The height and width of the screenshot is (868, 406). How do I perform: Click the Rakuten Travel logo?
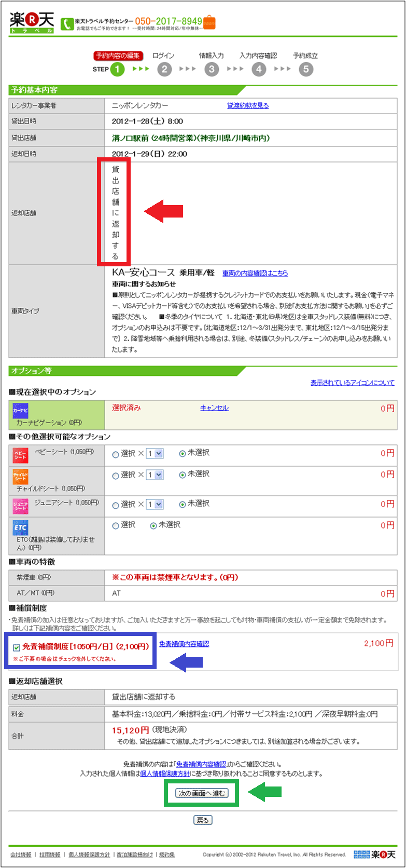[32, 23]
